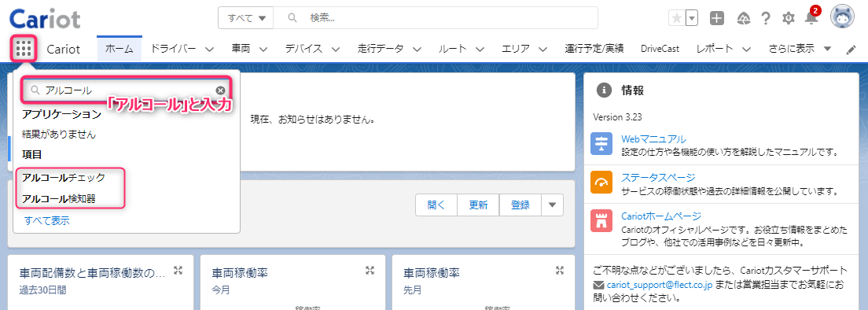Click the 更新 button
The height and width of the screenshot is (310, 868).
[478, 205]
